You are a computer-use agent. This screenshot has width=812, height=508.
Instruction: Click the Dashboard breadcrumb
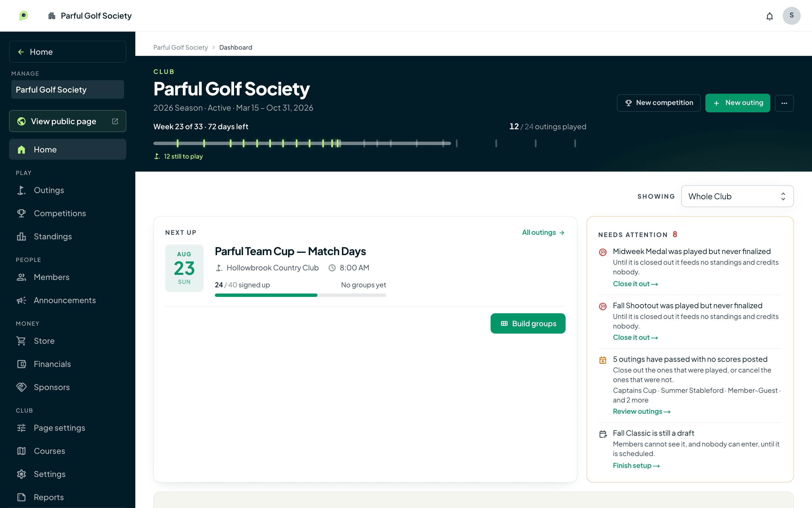click(235, 47)
